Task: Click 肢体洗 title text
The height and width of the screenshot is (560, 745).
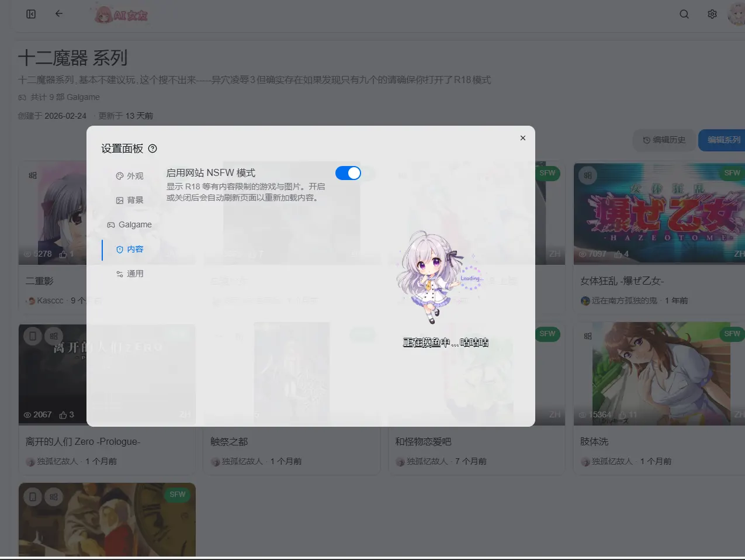Action: coord(594,442)
